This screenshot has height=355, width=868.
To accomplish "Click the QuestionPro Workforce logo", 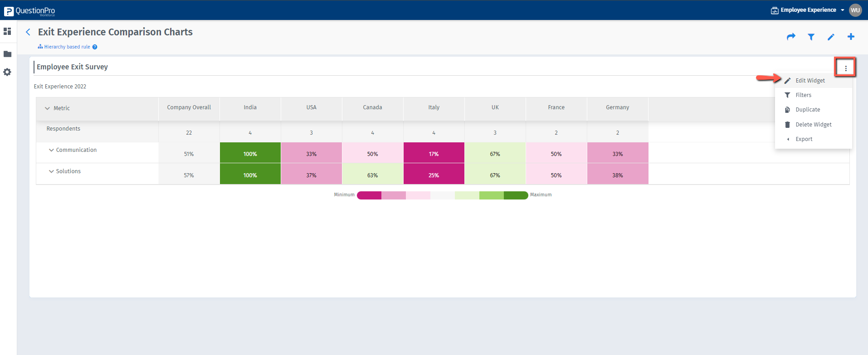I will (x=29, y=11).
